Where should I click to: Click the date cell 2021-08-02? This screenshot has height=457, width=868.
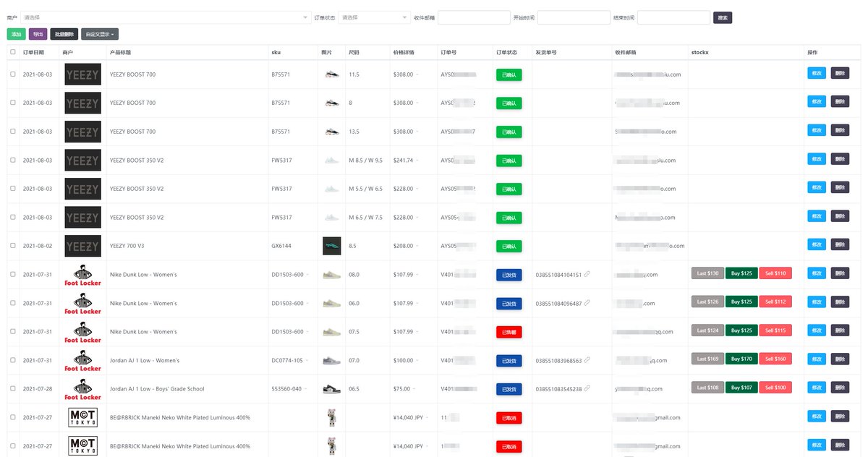(38, 246)
